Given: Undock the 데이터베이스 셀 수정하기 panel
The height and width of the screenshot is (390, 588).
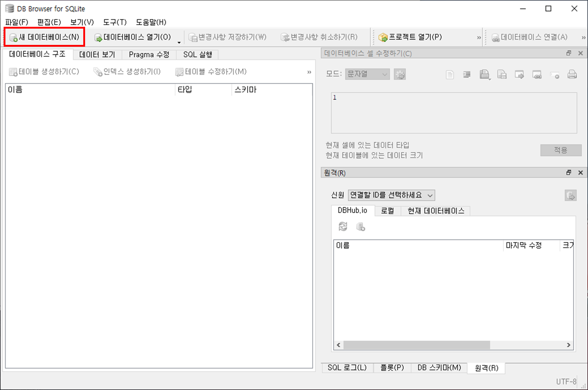Looking at the screenshot, I should 569,53.
